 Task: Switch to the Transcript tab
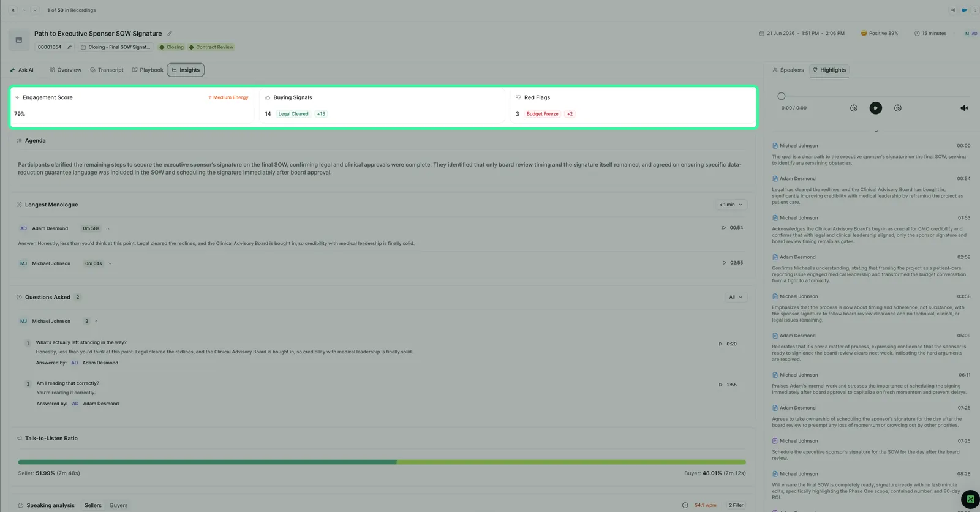107,70
